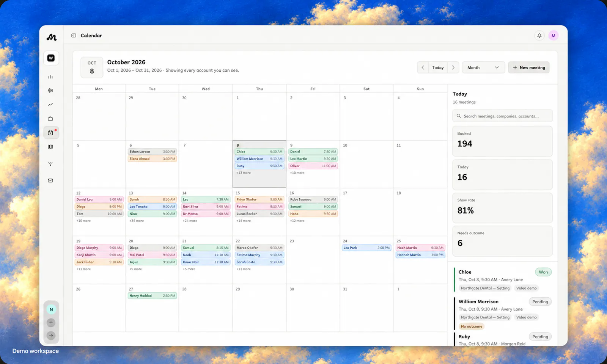This screenshot has width=607, height=364.
Task: Click the N avatar in sidebar bottom
Action: click(51, 309)
